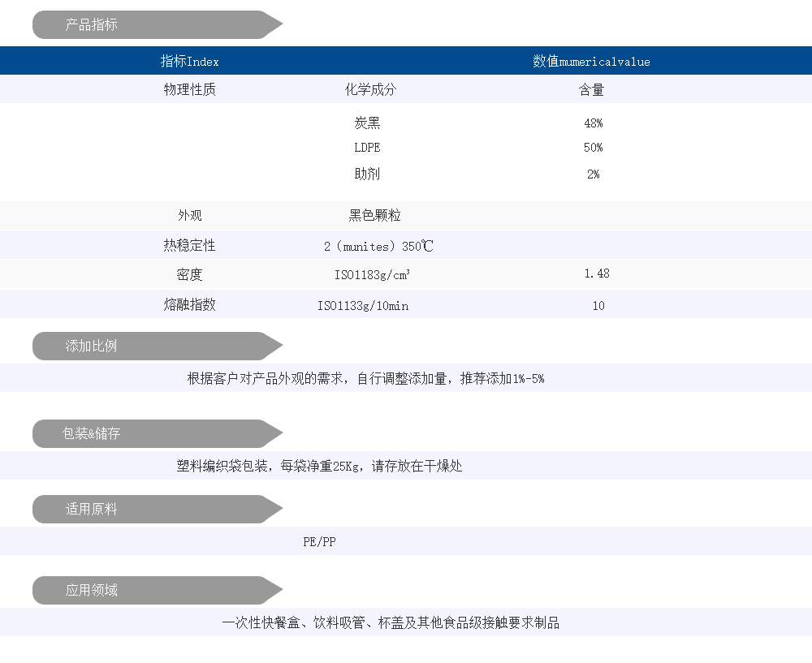This screenshot has width=812, height=663.
Task: Click the 助剂 component label
Action: click(367, 174)
